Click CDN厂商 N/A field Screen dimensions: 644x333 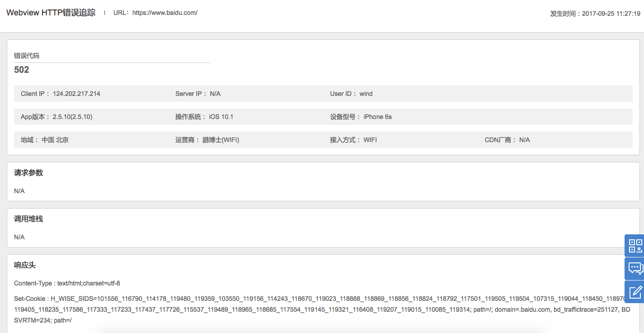pos(507,140)
